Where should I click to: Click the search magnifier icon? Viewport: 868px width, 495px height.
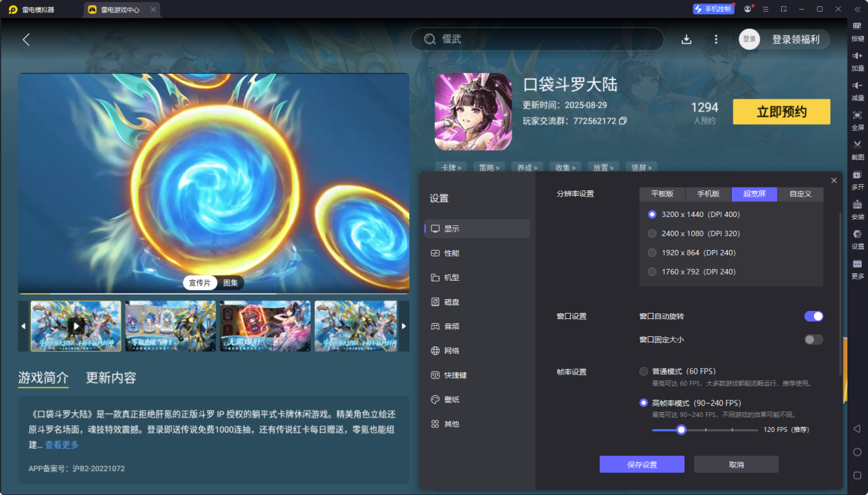[430, 39]
